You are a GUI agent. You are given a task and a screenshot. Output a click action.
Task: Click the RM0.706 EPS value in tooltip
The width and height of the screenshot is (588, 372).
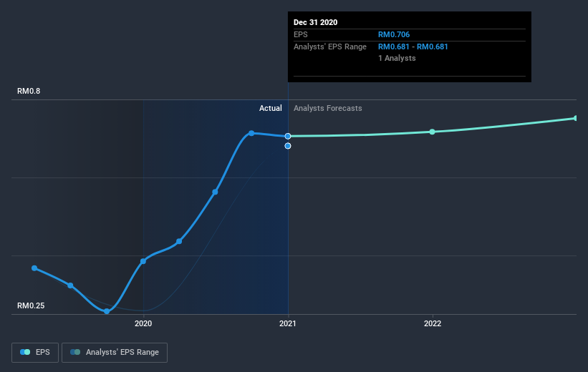tap(394, 34)
